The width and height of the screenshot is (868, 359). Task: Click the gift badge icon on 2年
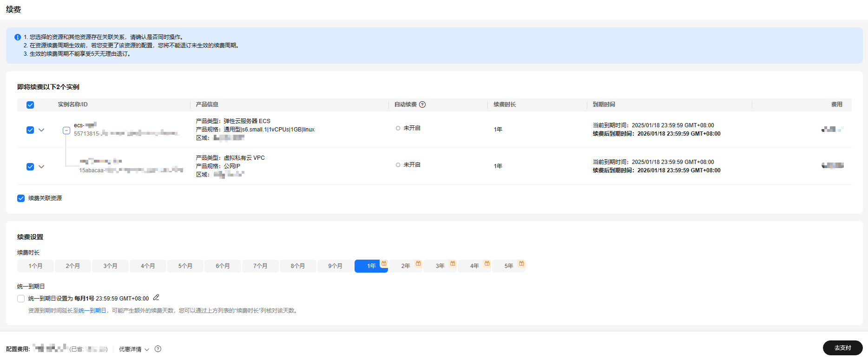(418, 263)
